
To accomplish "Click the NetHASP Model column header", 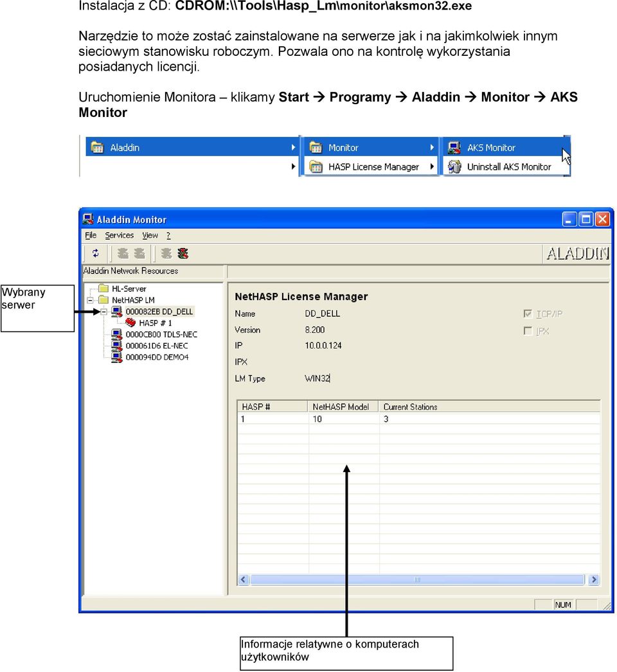I will tap(343, 406).
